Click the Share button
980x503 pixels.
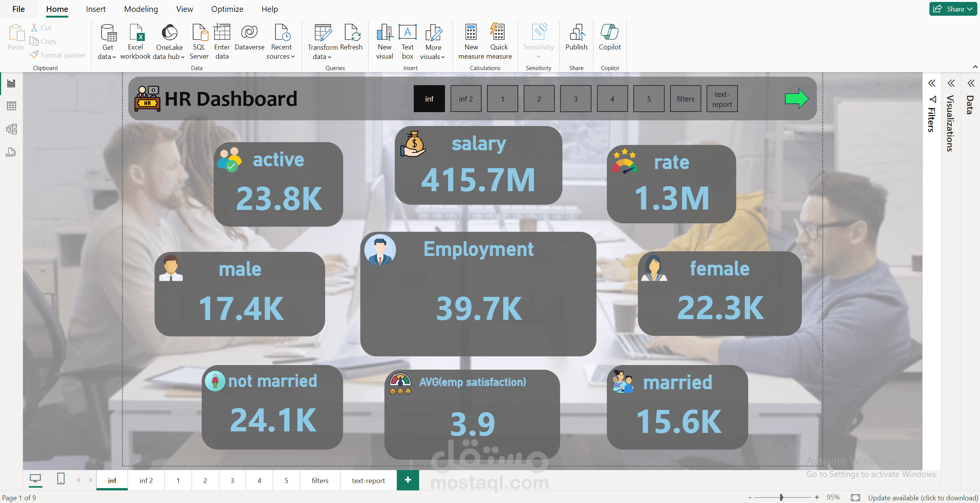click(953, 9)
